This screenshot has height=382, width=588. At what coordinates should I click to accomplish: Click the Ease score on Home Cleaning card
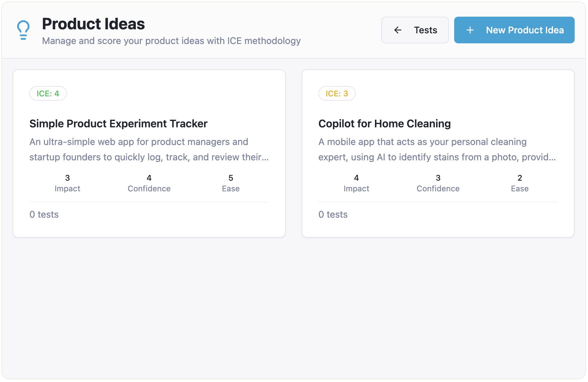click(519, 183)
